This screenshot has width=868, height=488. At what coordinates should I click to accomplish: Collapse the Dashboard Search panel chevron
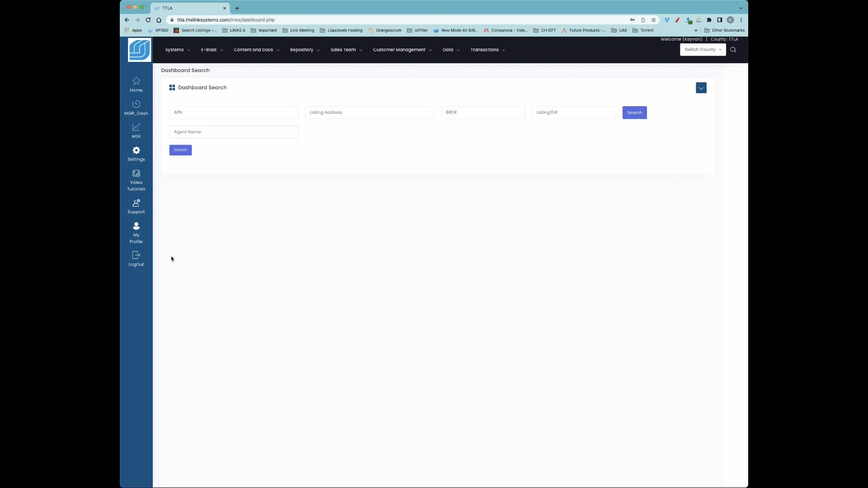(x=701, y=88)
